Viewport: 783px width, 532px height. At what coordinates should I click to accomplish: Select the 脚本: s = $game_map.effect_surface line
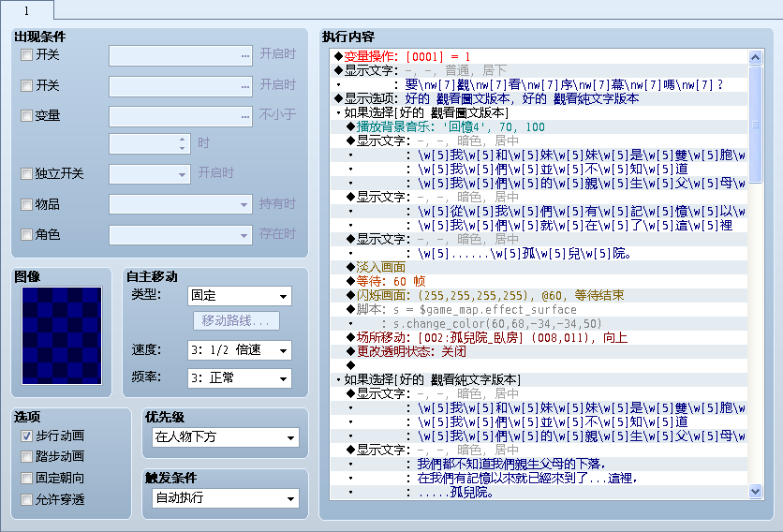point(539,309)
